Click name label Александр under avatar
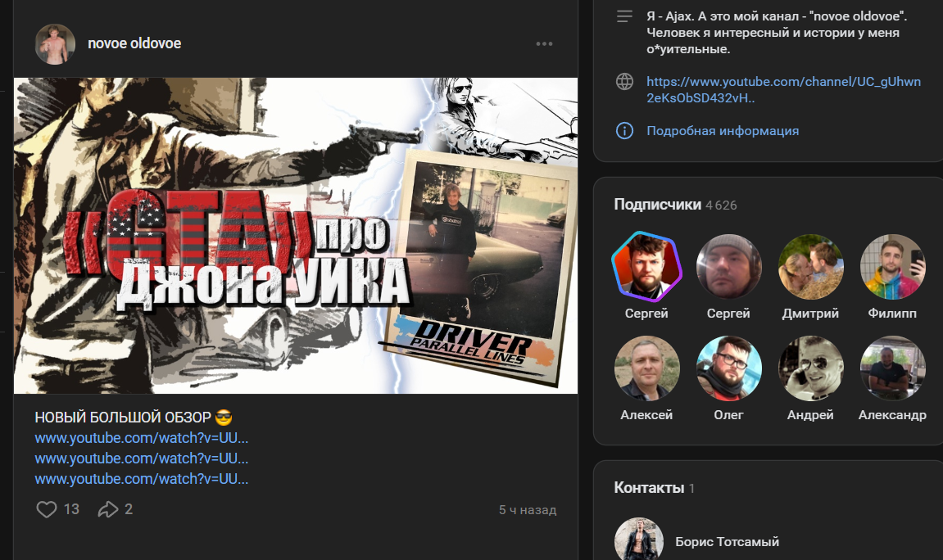The image size is (943, 560). (x=892, y=414)
